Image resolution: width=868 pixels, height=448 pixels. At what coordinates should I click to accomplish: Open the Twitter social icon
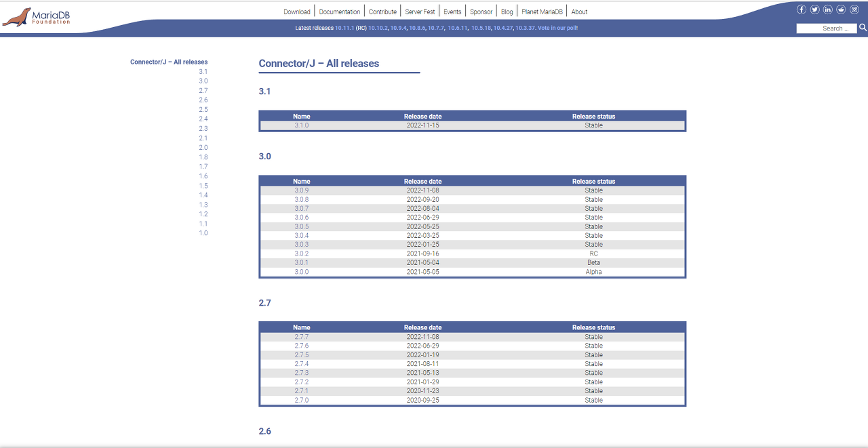(814, 9)
